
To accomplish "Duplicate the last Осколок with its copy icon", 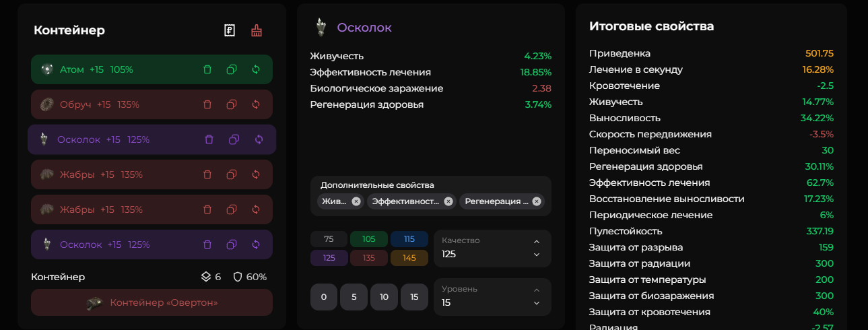I will coord(232,244).
